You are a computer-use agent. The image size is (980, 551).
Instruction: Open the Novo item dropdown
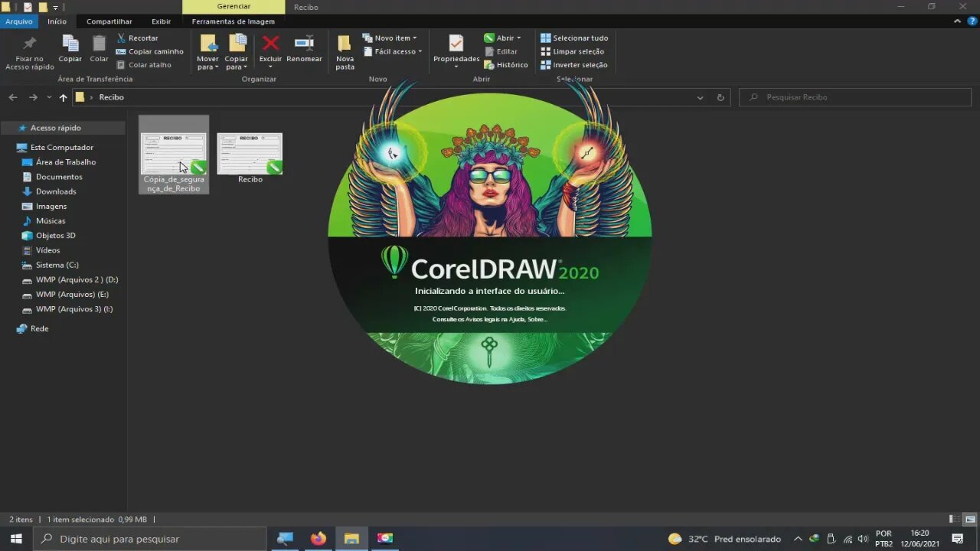pos(390,37)
